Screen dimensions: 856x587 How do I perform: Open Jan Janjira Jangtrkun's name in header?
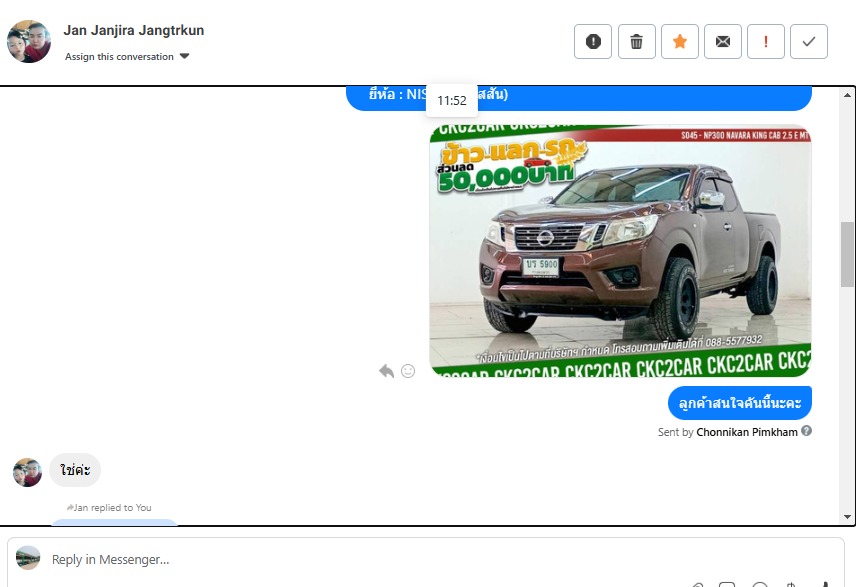coord(134,30)
